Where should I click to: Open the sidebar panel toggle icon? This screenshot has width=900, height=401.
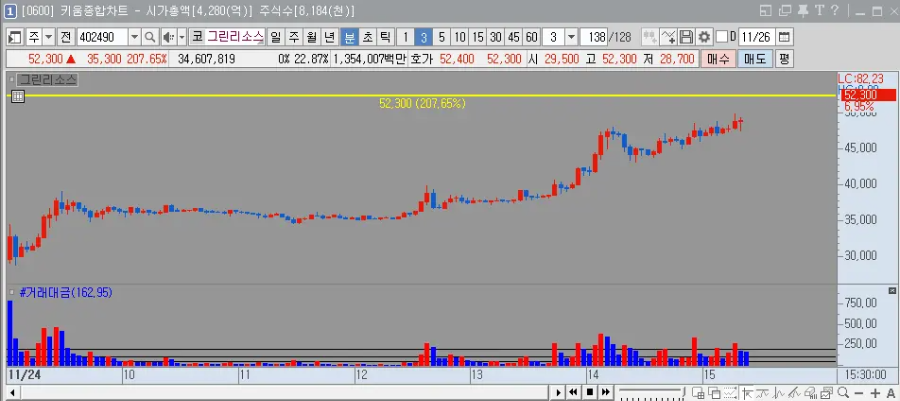[15, 37]
